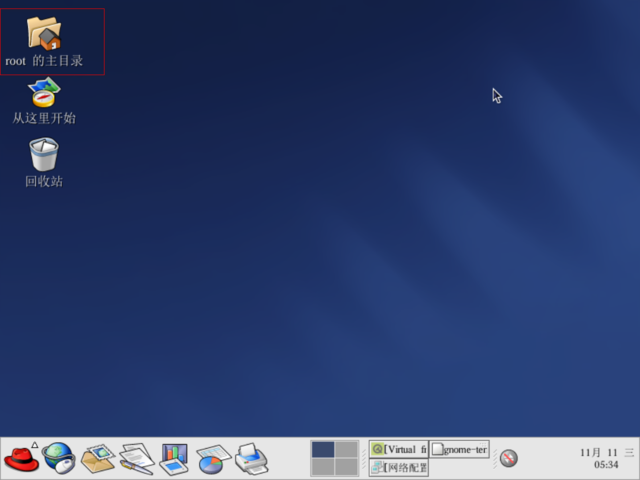Switch to the bottom-left workspace
640x480 pixels.
(x=323, y=467)
